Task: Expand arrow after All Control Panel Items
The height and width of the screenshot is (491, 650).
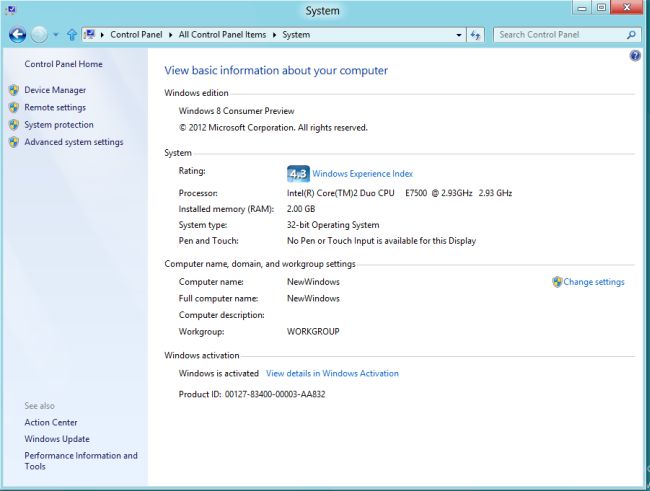Action: [x=274, y=35]
